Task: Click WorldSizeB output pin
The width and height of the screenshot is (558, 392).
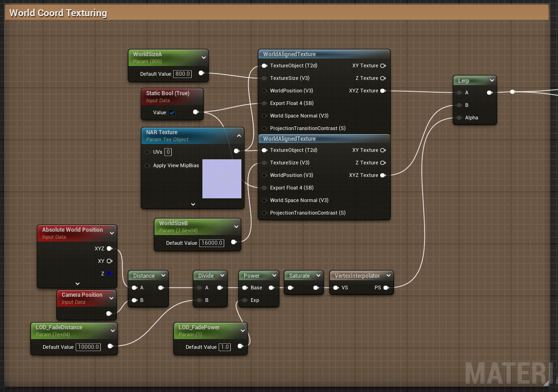Action: pos(234,242)
